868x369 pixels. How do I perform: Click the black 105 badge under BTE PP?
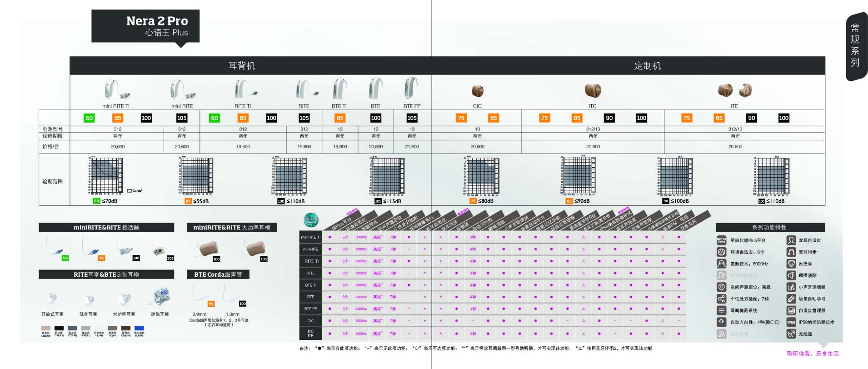coord(412,118)
